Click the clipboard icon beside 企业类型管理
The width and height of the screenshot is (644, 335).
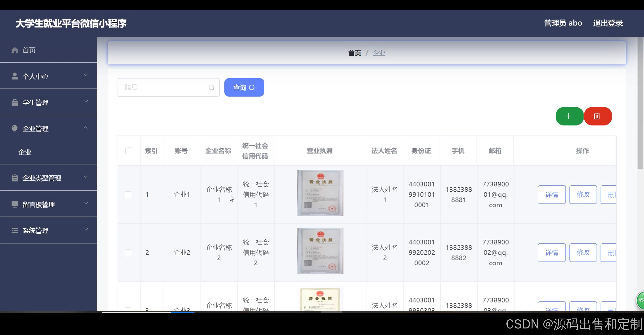pyautogui.click(x=15, y=178)
